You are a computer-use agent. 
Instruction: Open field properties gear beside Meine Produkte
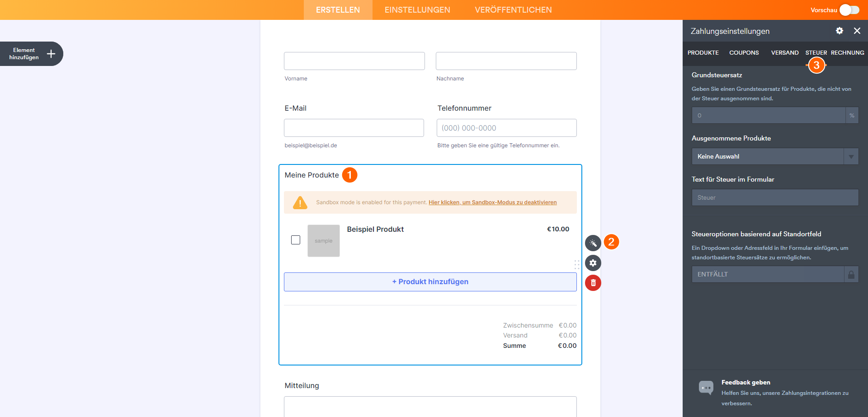593,263
